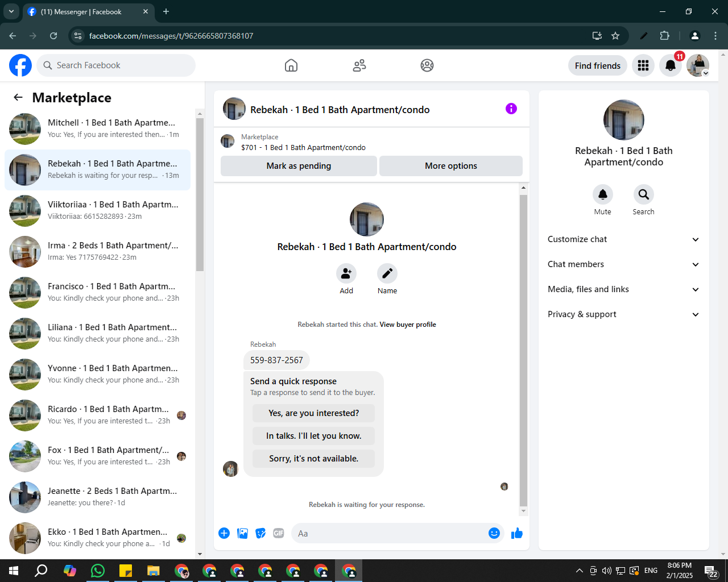
Task: Open taskbar Search magnifier
Action: point(42,571)
